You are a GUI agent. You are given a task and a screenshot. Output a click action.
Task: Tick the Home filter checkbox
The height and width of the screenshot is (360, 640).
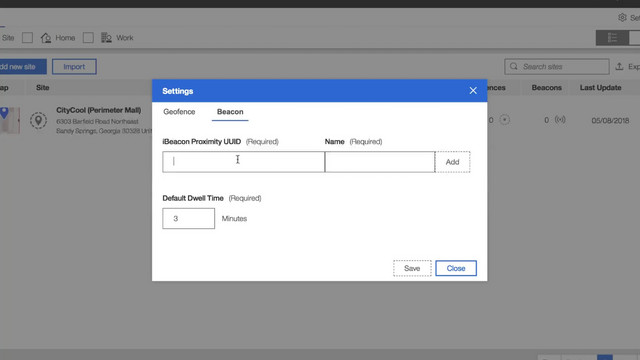[27, 38]
